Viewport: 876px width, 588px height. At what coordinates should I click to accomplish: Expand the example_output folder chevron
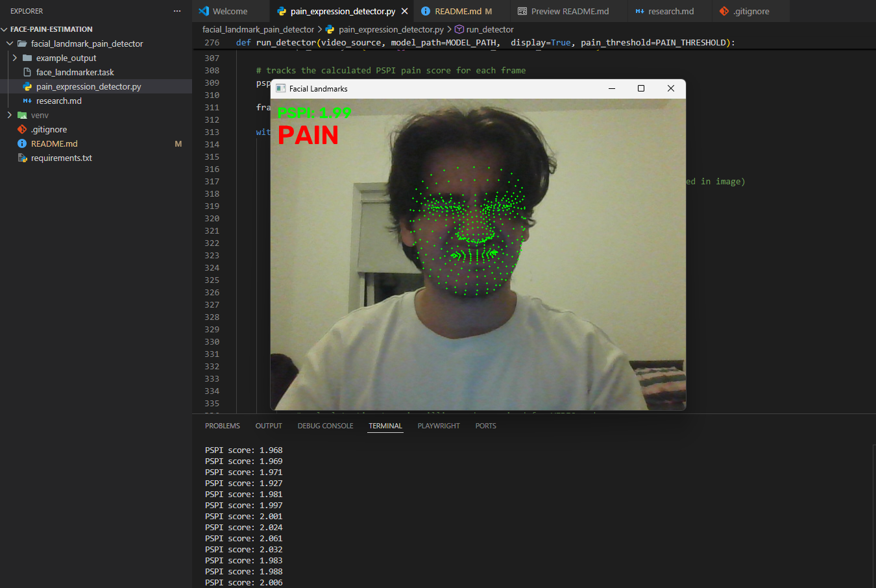pyautogui.click(x=15, y=58)
